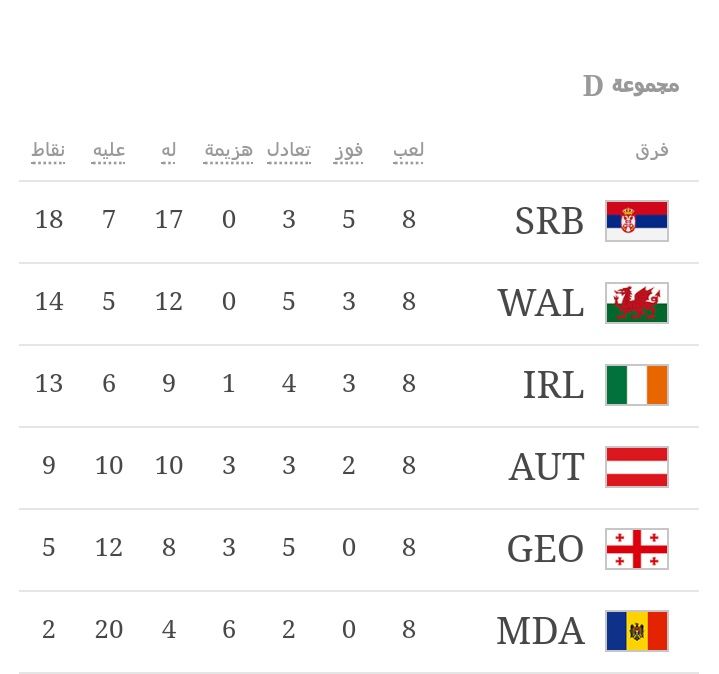The height and width of the screenshot is (674, 719).
Task: Click the Moldova flag icon
Action: [x=637, y=631]
